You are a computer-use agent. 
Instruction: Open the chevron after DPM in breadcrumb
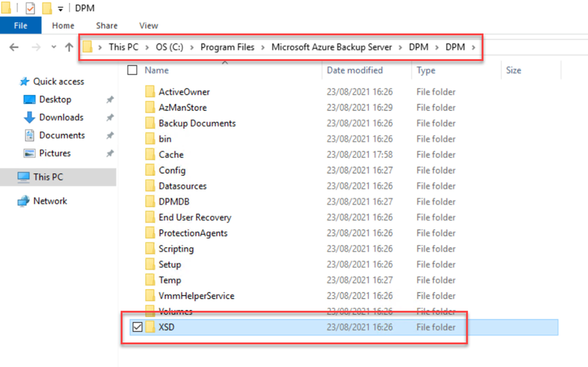(x=474, y=47)
